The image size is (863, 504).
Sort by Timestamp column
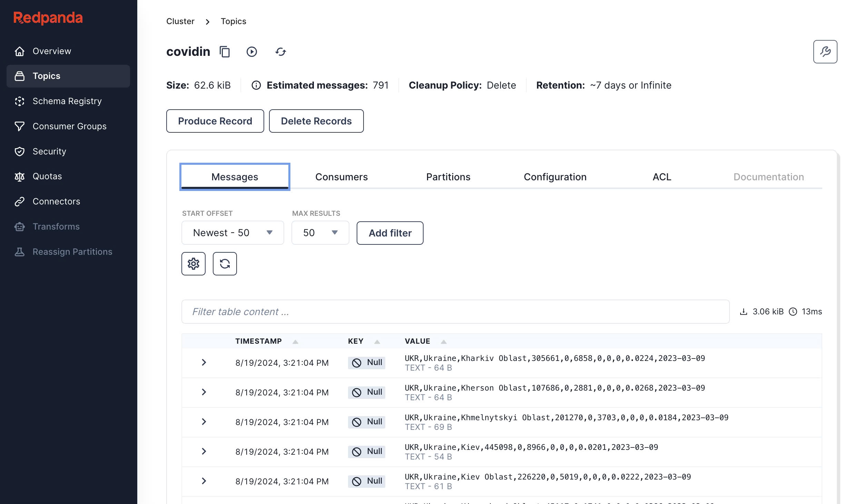click(x=266, y=341)
